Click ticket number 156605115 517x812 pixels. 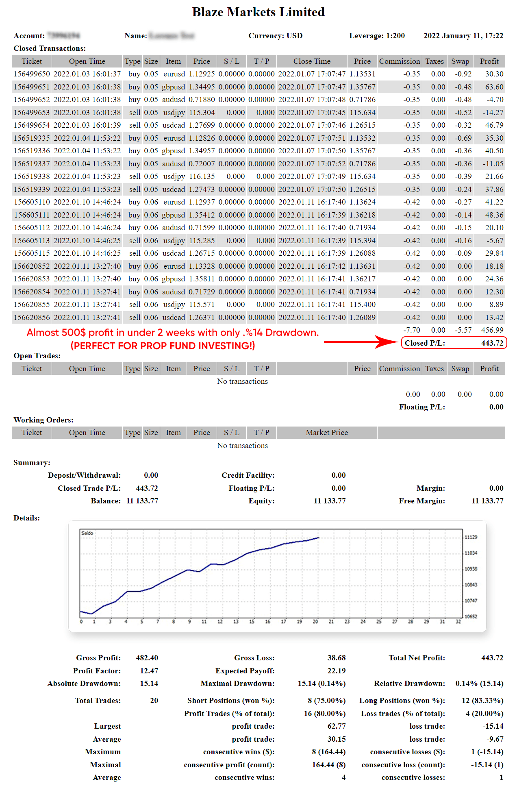(32, 253)
